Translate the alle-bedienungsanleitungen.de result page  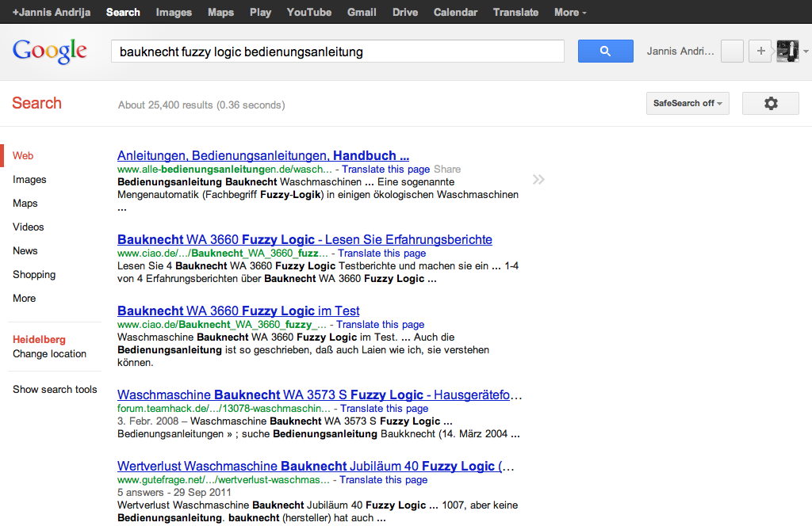coord(386,170)
